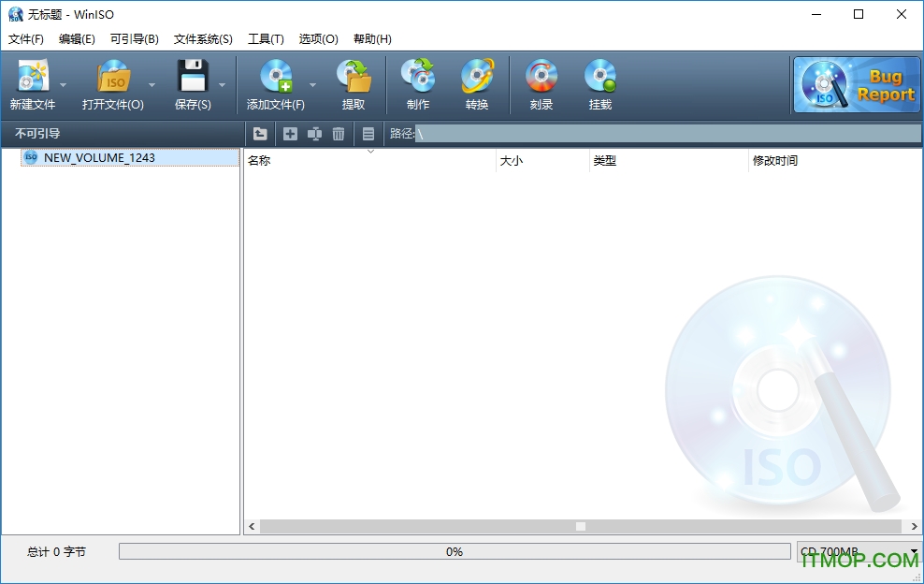The height and width of the screenshot is (584, 924).
Task: Click the 转换 (Convert) disc icon
Action: 477,76
